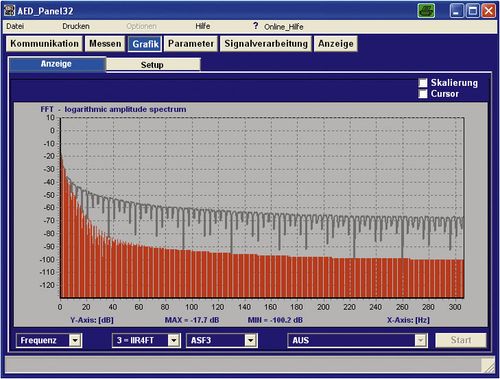Switch to the Messen tab

coord(105,44)
